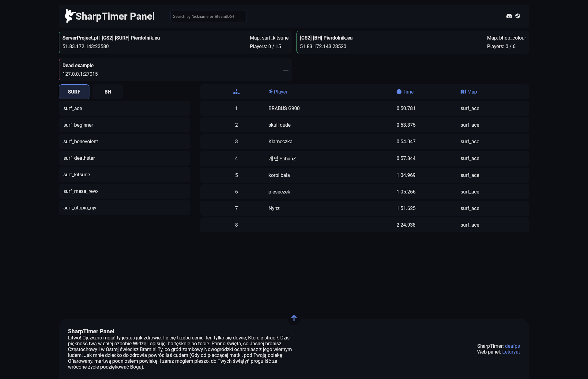Open the Discord icon link
Viewport: 588px width, 379px height.
point(509,16)
